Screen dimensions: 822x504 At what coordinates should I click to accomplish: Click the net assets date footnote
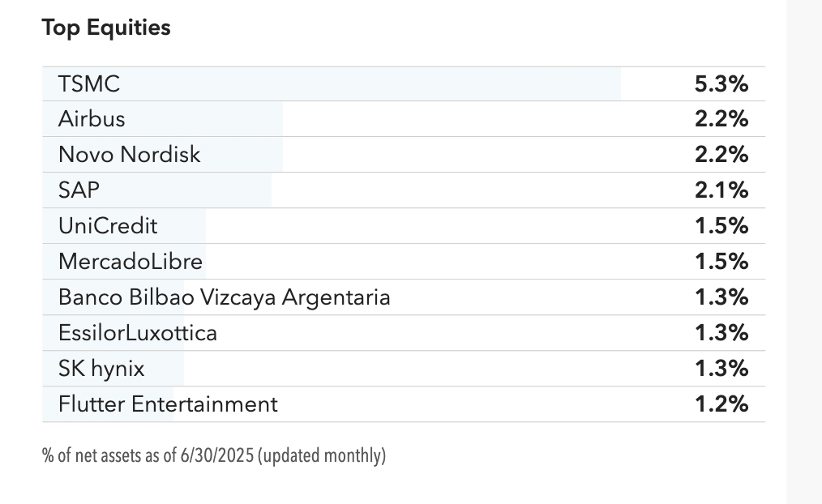(x=214, y=455)
